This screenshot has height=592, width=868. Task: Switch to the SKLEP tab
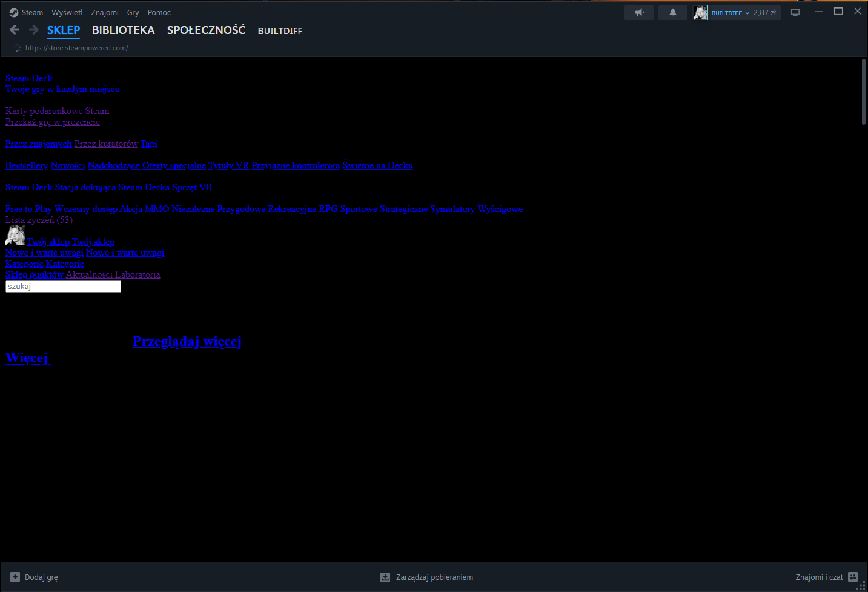click(64, 30)
